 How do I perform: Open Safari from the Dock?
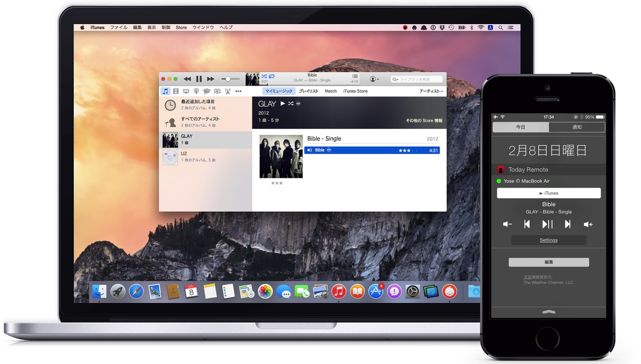point(136,291)
